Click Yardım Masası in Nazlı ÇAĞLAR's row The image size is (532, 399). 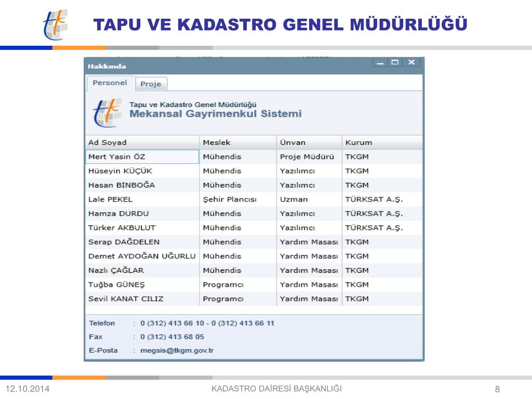click(310, 271)
